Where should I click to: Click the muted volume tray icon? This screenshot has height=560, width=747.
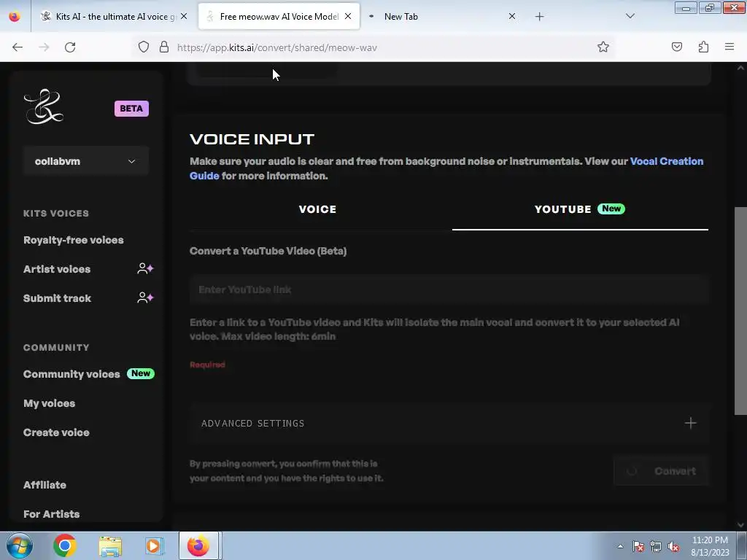(673, 546)
